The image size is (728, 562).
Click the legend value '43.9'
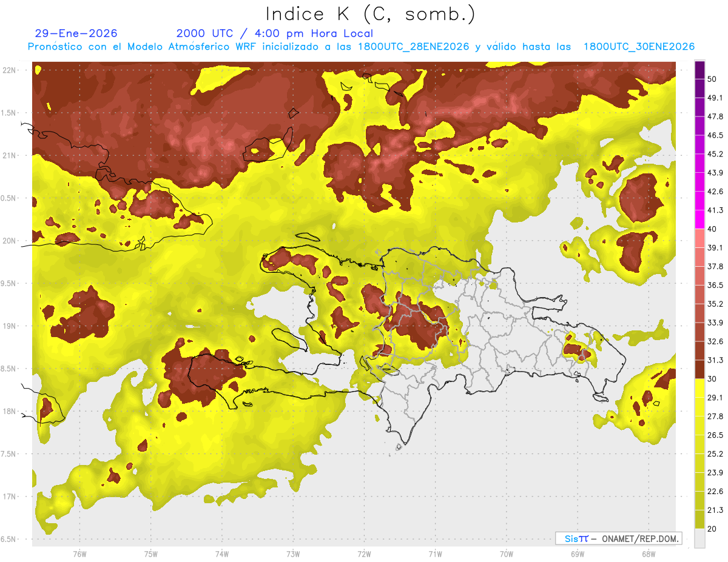[x=715, y=173]
